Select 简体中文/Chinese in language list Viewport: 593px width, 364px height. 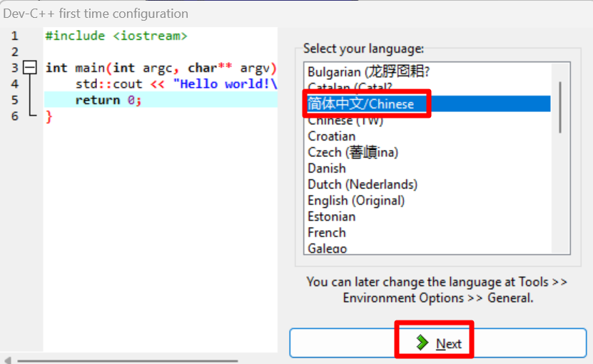(427, 103)
